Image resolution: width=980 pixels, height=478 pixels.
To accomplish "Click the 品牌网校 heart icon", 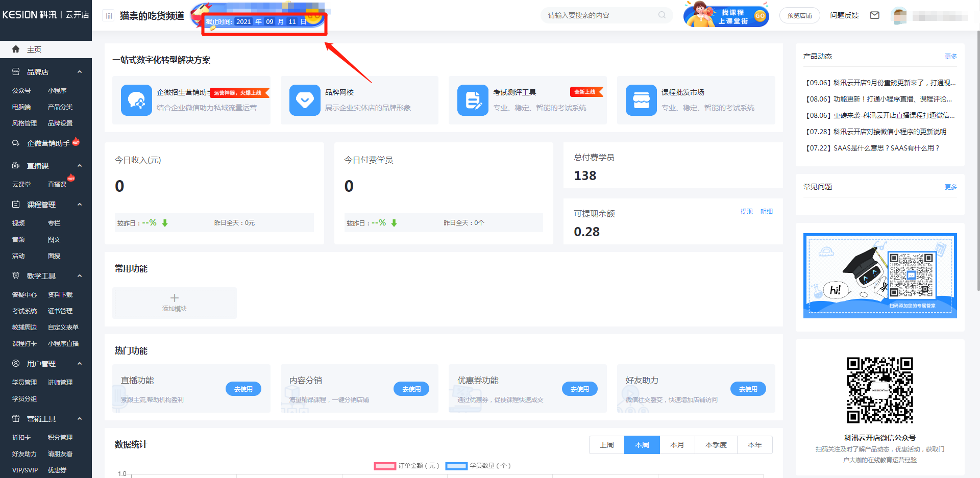I will click(x=305, y=100).
